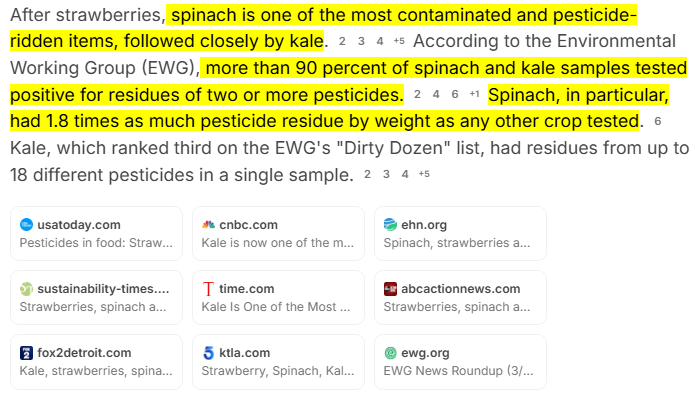This screenshot has height=393, width=695.
Task: Open the ewg.org EWG News Roundup card
Action: tap(460, 362)
